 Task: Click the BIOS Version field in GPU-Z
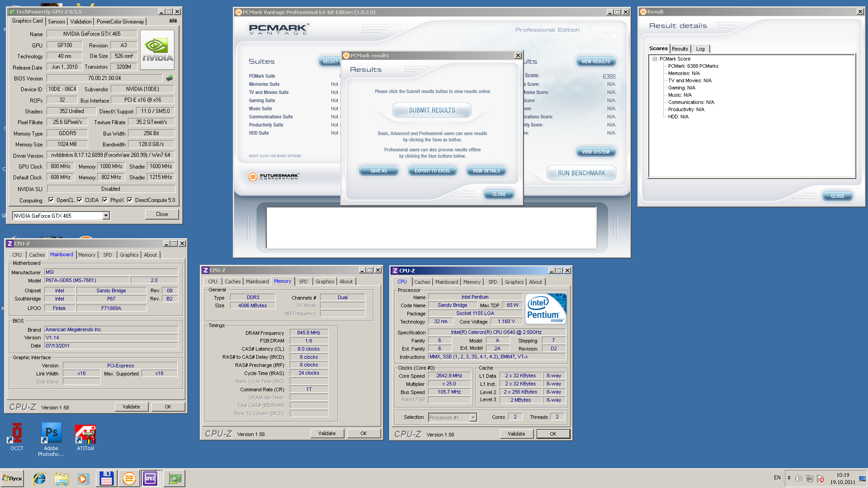[x=104, y=78]
